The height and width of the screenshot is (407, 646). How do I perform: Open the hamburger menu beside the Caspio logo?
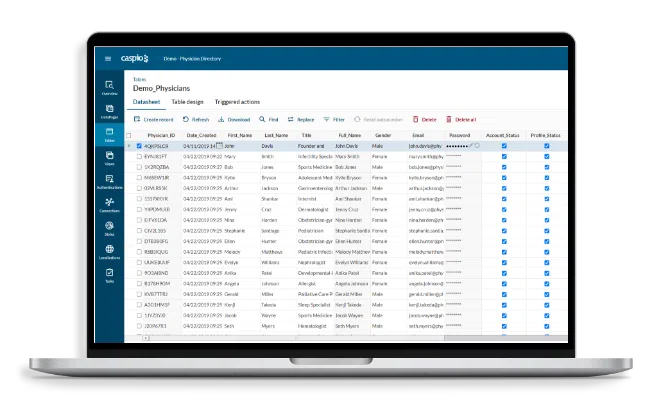108,59
